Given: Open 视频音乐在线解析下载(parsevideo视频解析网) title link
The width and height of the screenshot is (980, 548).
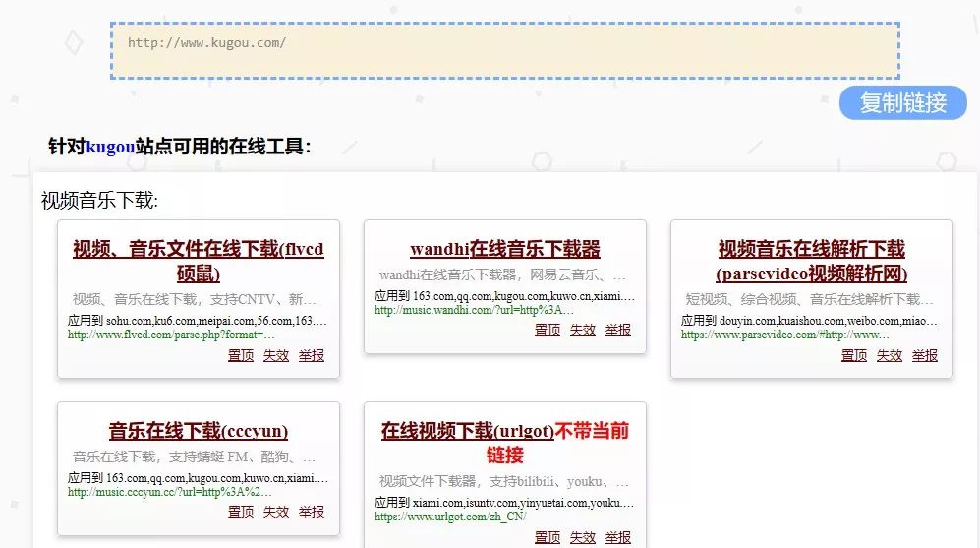Looking at the screenshot, I should point(811,261).
